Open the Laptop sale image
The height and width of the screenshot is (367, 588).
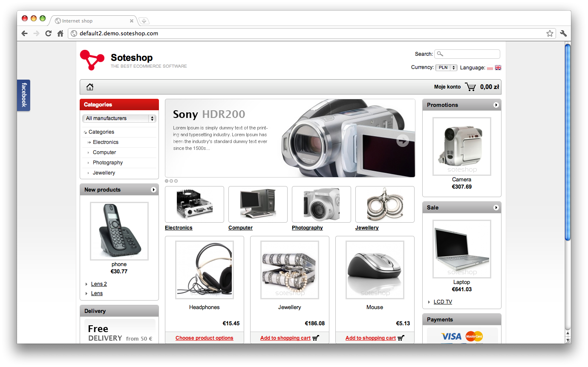462,249
